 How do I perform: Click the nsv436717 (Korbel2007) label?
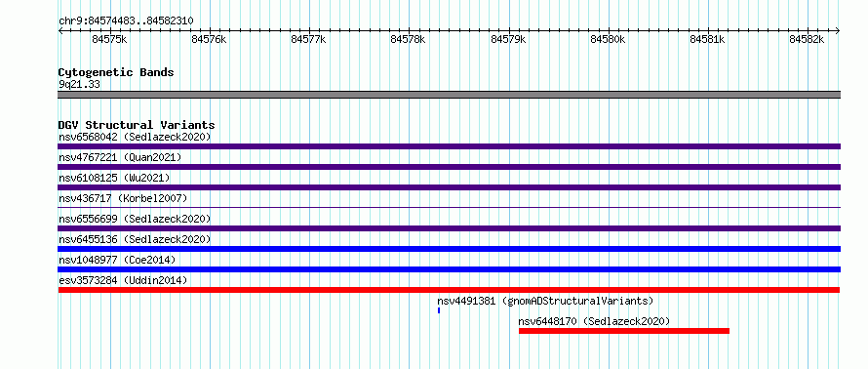pyautogui.click(x=123, y=198)
